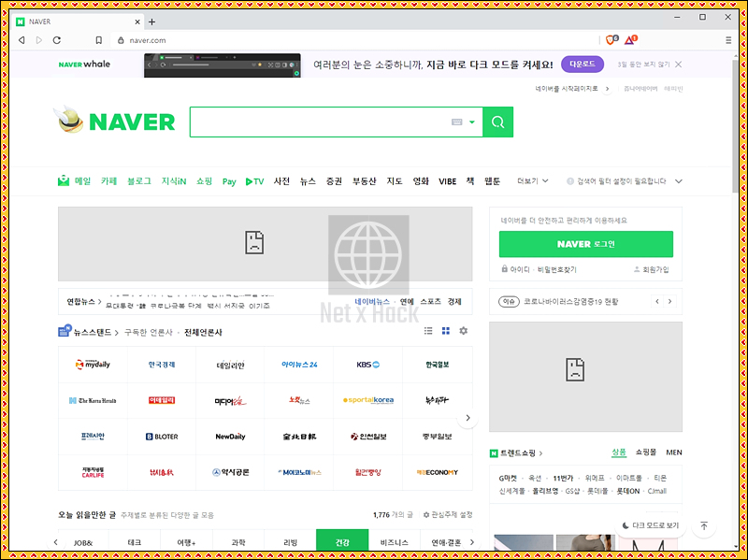Screen dimensions: 748x560
Task: Click the NAVER whale logo in the banner
Action: (84, 65)
